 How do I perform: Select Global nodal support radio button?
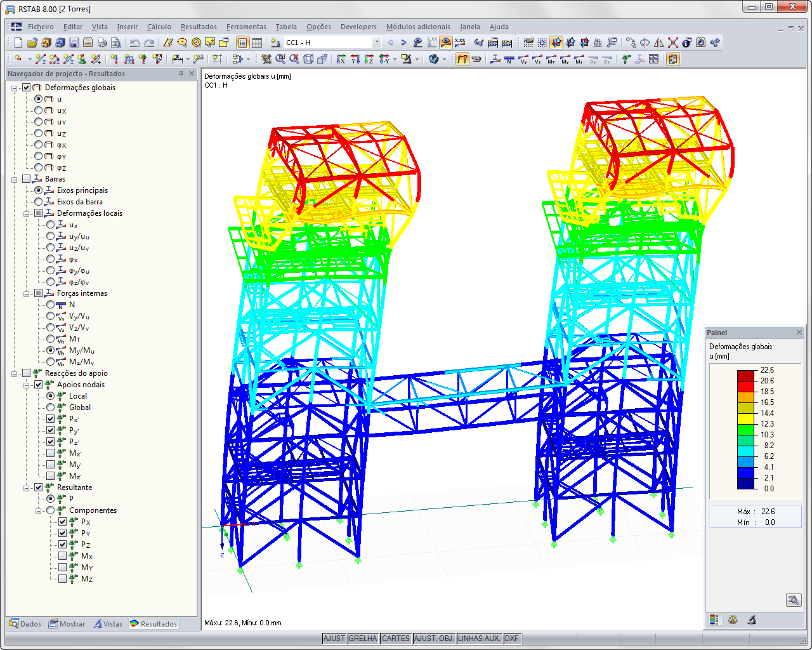51,408
